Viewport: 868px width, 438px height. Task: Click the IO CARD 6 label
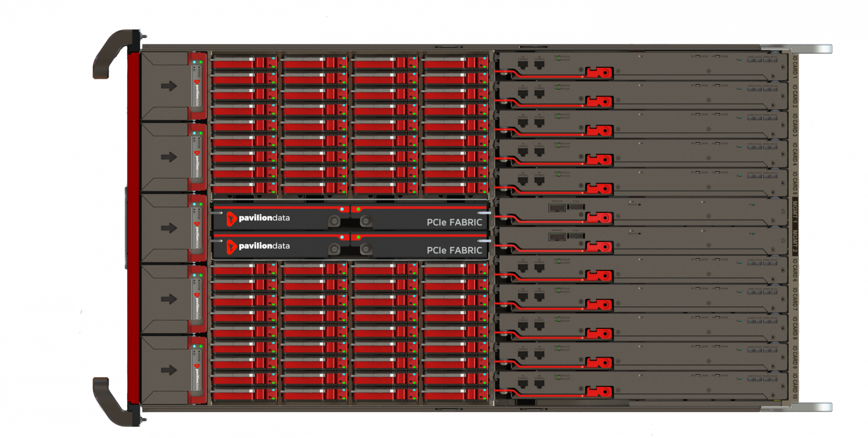(795, 270)
